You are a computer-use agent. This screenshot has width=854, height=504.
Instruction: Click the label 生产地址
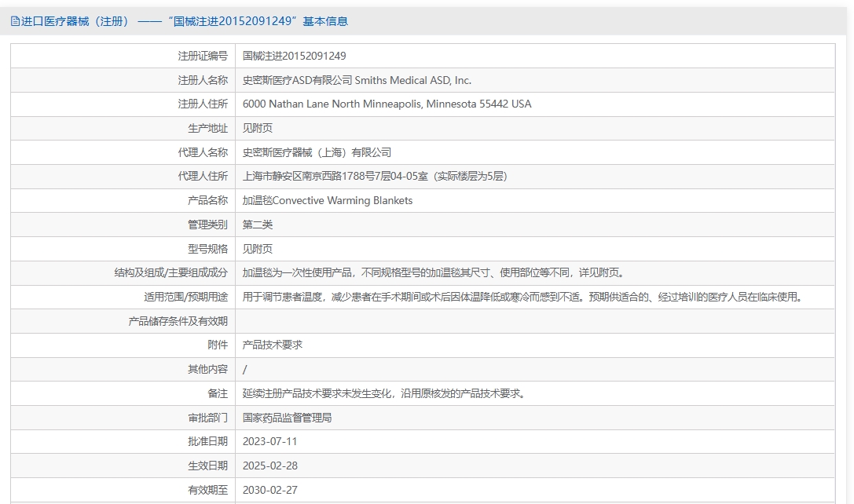point(207,129)
